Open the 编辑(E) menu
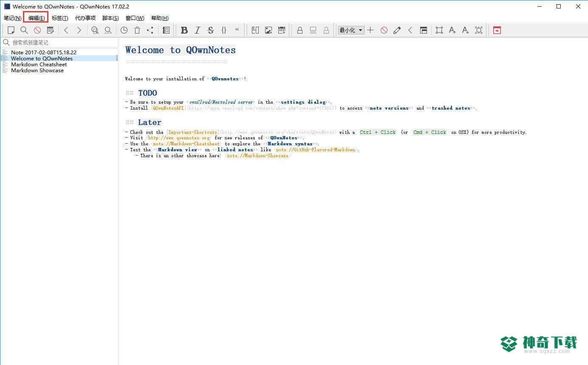 coord(36,18)
